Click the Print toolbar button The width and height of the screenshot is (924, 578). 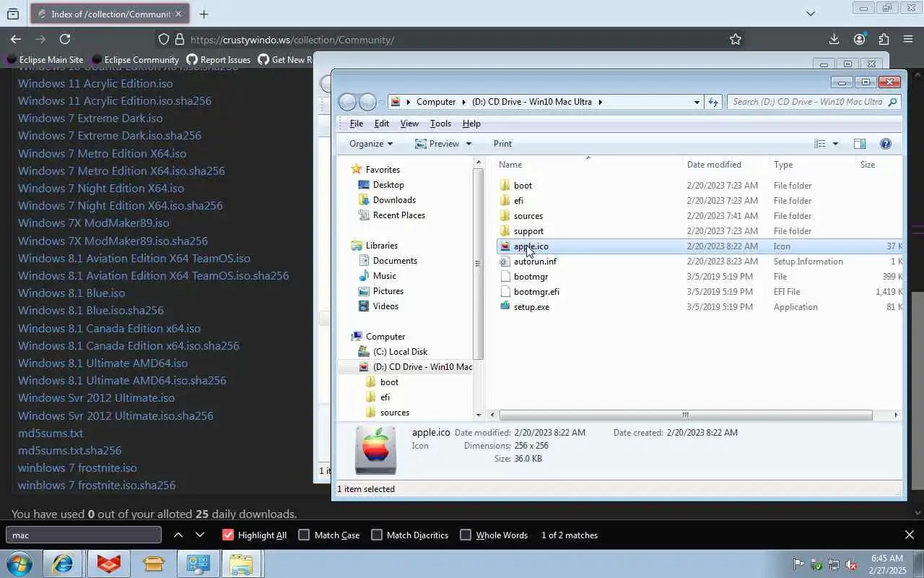pos(502,144)
